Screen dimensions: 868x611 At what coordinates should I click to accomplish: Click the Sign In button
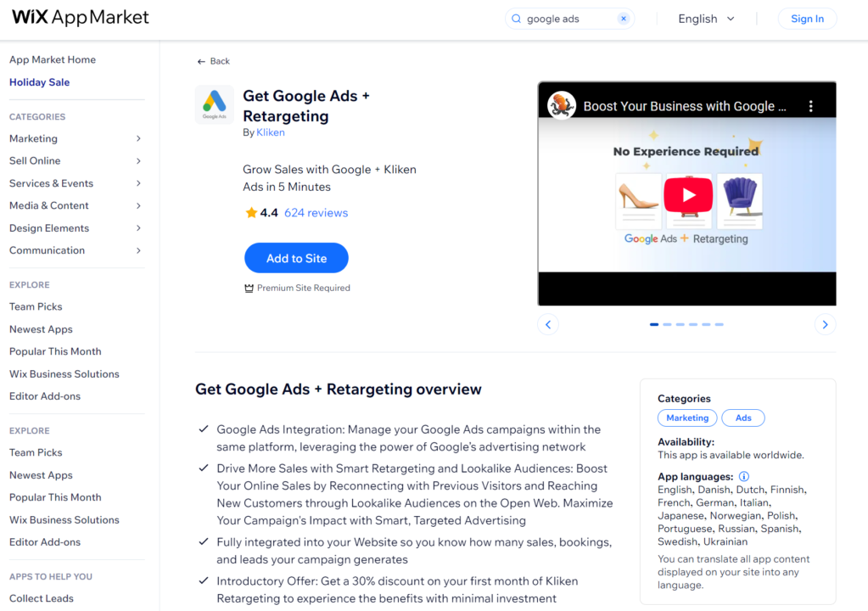tap(806, 18)
